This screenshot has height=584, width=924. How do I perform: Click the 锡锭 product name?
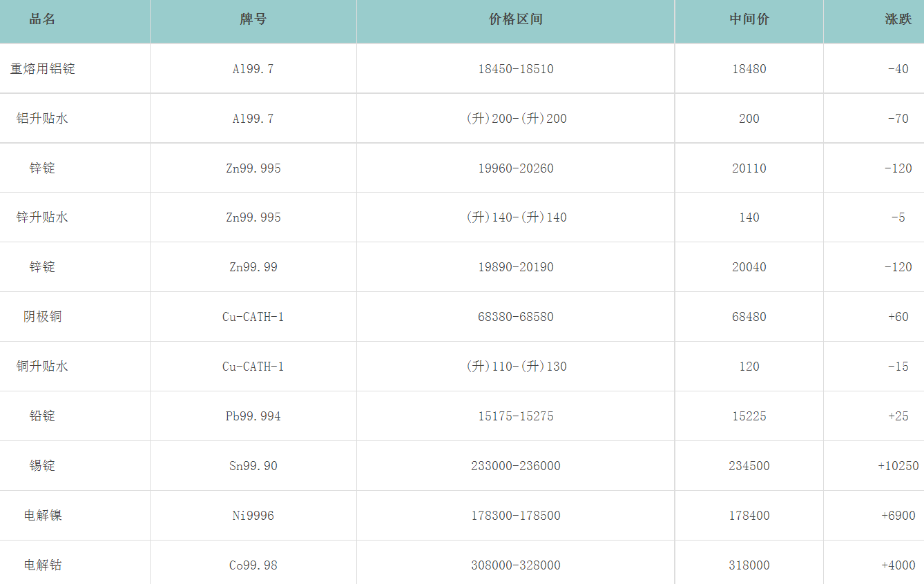(42, 466)
